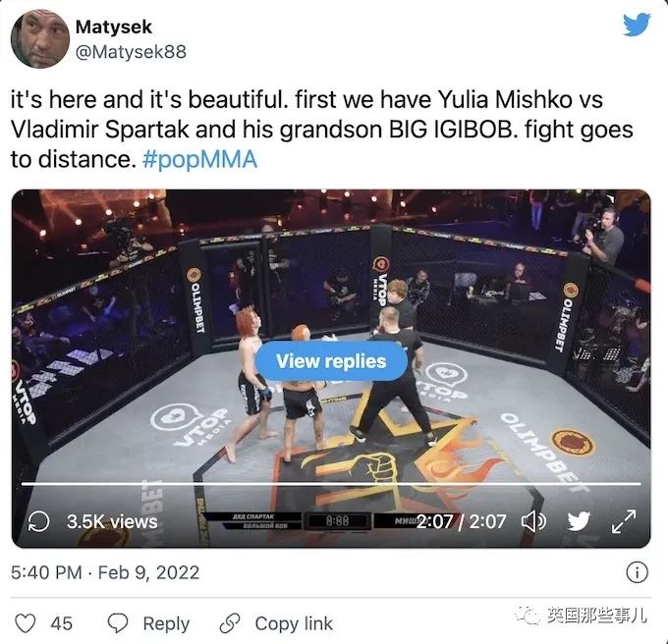Click the Twitter bird logo in the tweet header
This screenshot has width=668, height=644.
(x=637, y=25)
